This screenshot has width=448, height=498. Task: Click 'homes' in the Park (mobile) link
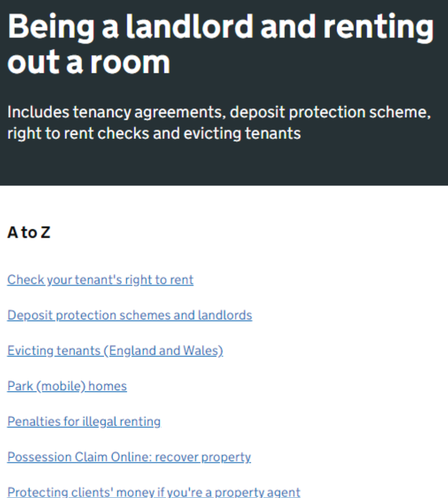pyautogui.click(x=107, y=386)
